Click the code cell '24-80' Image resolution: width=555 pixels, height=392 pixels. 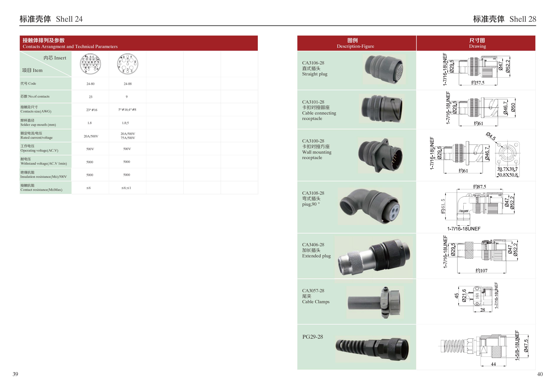(90, 84)
